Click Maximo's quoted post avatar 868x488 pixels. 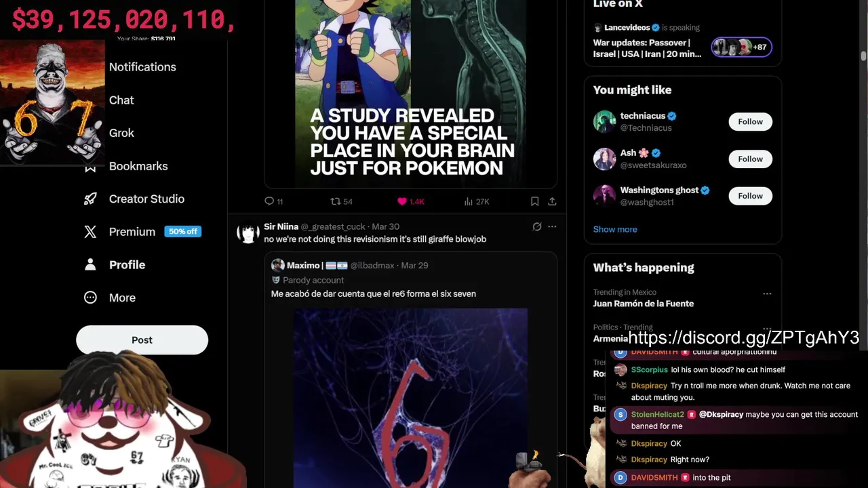277,265
